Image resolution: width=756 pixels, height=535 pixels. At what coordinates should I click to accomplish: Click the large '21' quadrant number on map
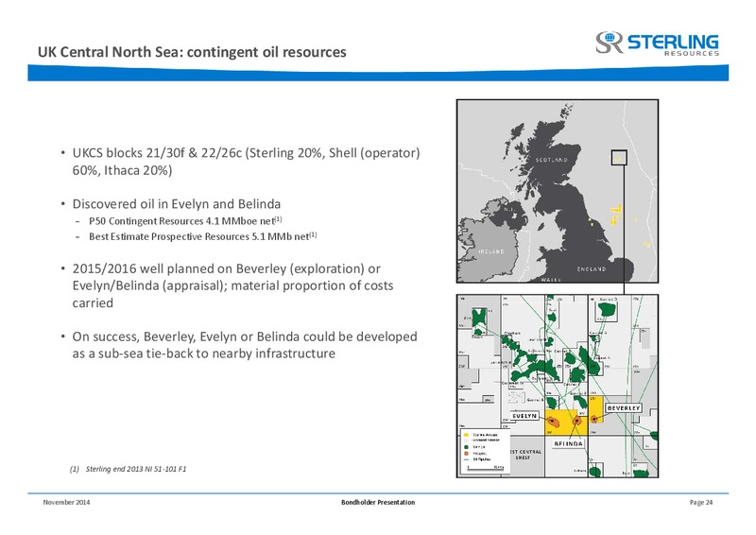click(517, 397)
